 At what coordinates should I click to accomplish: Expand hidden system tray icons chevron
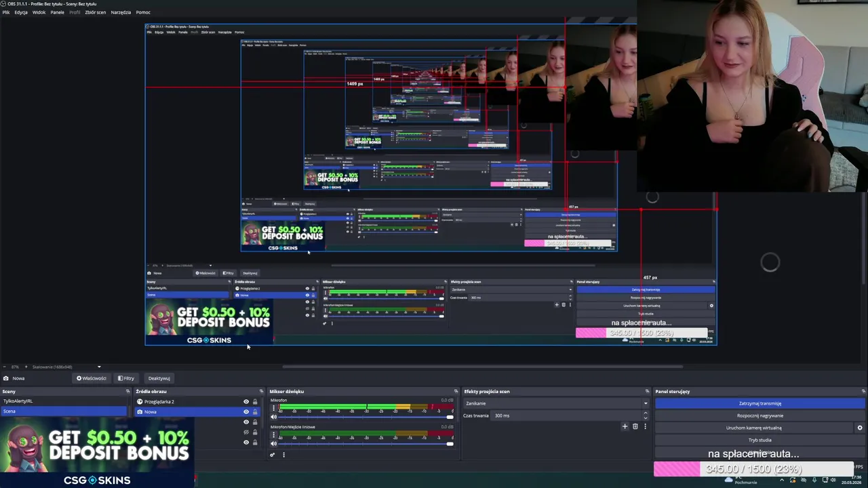point(783,481)
